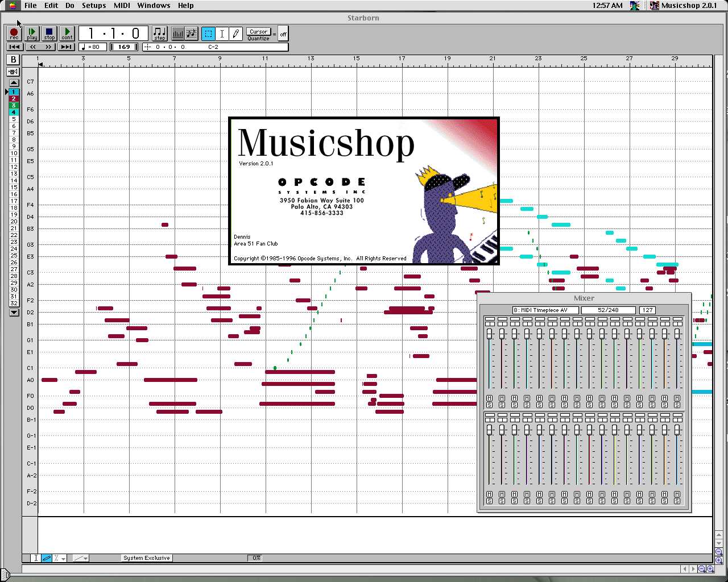728x582 pixels.
Task: Click the red rec record button
Action: click(x=14, y=34)
